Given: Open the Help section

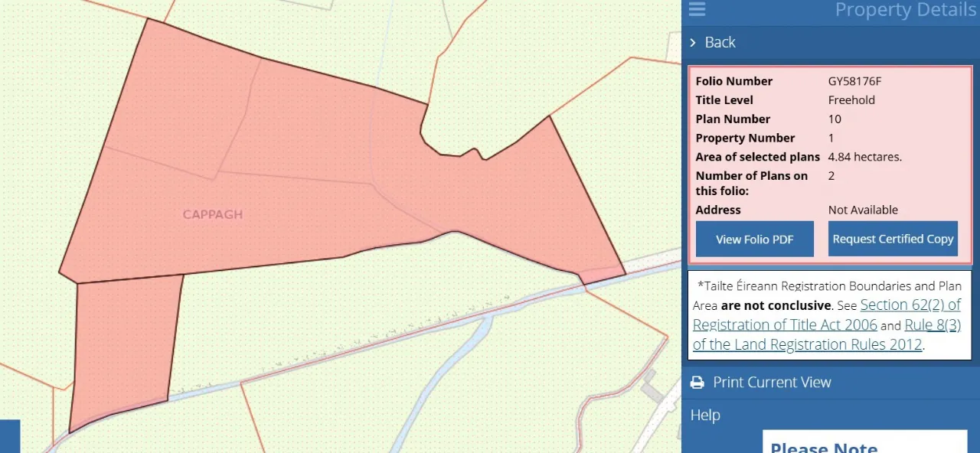Looking at the screenshot, I should click(x=705, y=416).
